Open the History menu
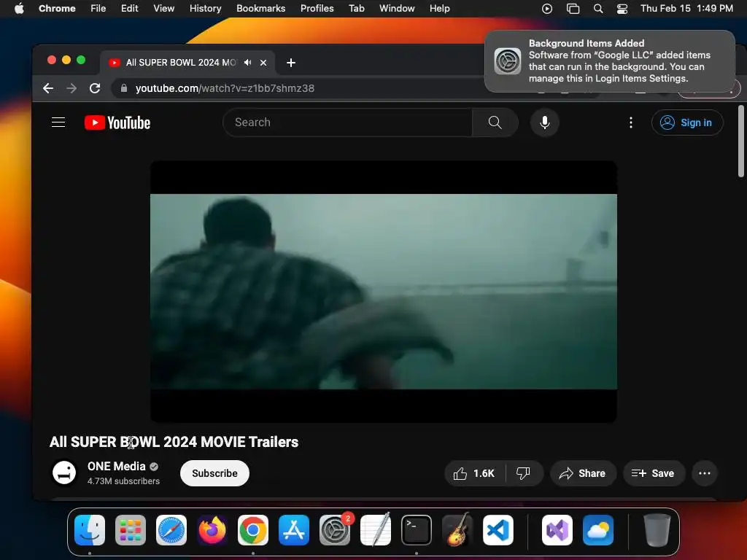Viewport: 747px width, 560px height. point(205,8)
